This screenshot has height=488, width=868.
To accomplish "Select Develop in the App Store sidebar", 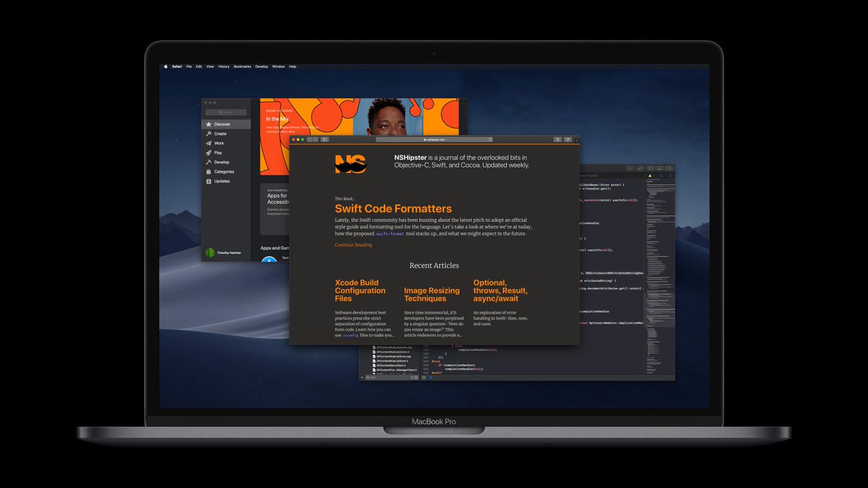I will click(x=226, y=162).
